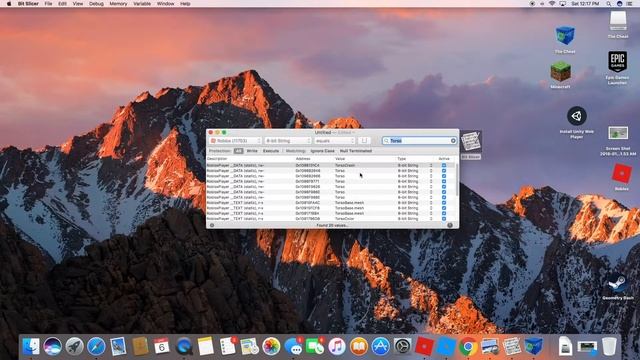Uncheck the Active box for TorsoColor row
The height and width of the screenshot is (360, 640).
click(x=444, y=218)
